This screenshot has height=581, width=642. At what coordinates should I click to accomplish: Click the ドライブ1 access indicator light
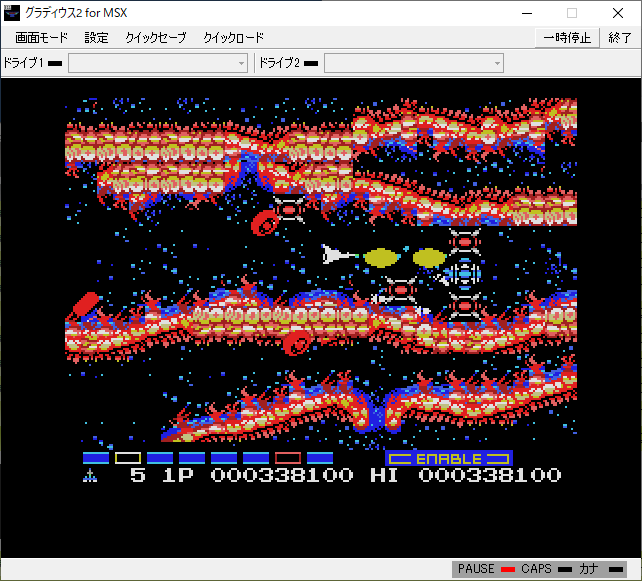tap(55, 63)
